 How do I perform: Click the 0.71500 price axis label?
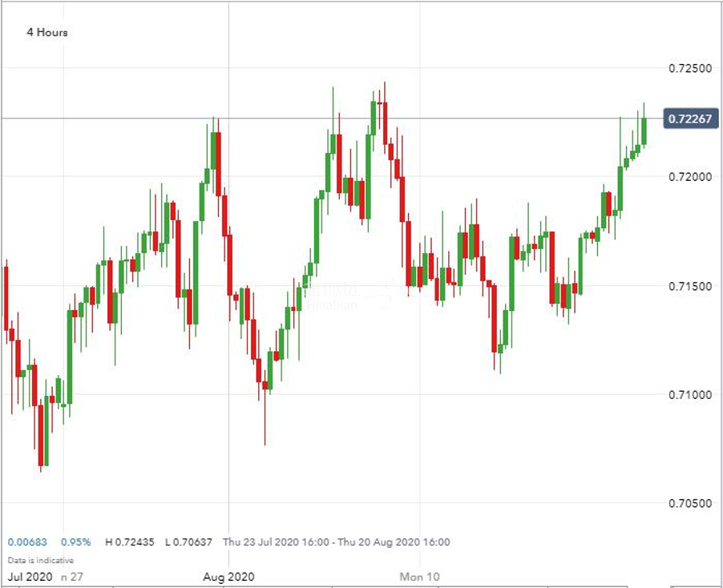[x=691, y=286]
